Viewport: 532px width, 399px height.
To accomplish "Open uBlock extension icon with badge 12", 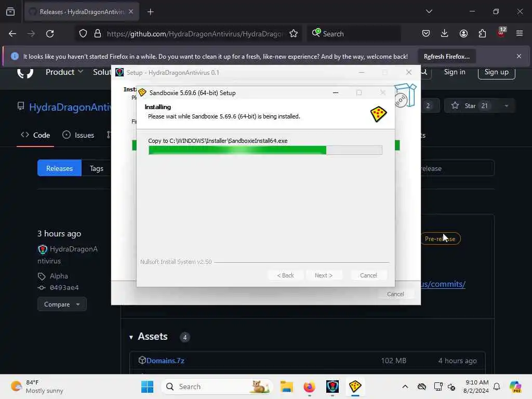I will point(501,33).
